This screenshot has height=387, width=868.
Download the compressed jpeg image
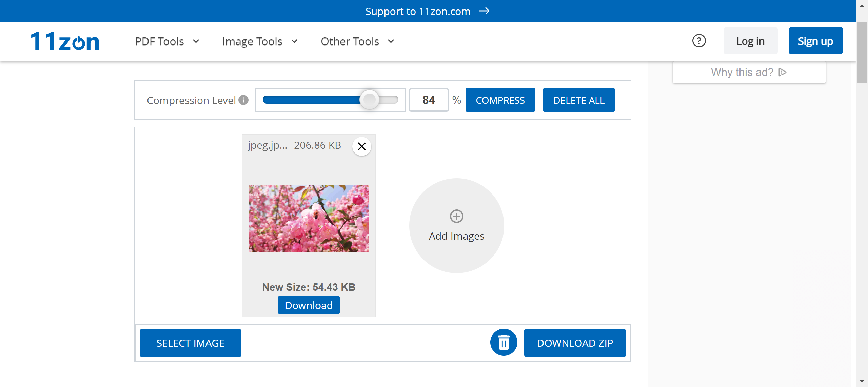point(309,305)
